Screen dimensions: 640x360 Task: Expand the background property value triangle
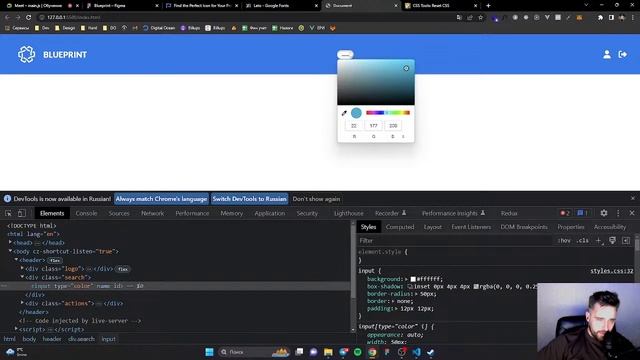[407, 279]
